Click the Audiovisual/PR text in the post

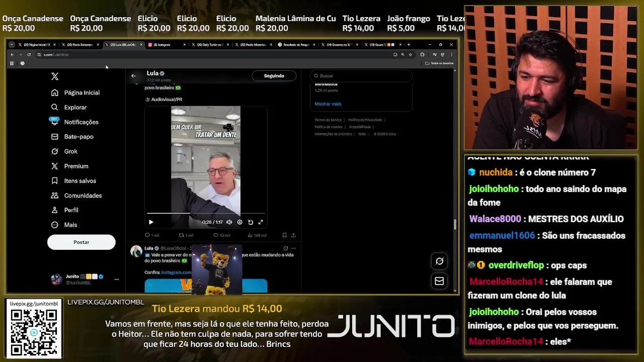[x=167, y=100]
